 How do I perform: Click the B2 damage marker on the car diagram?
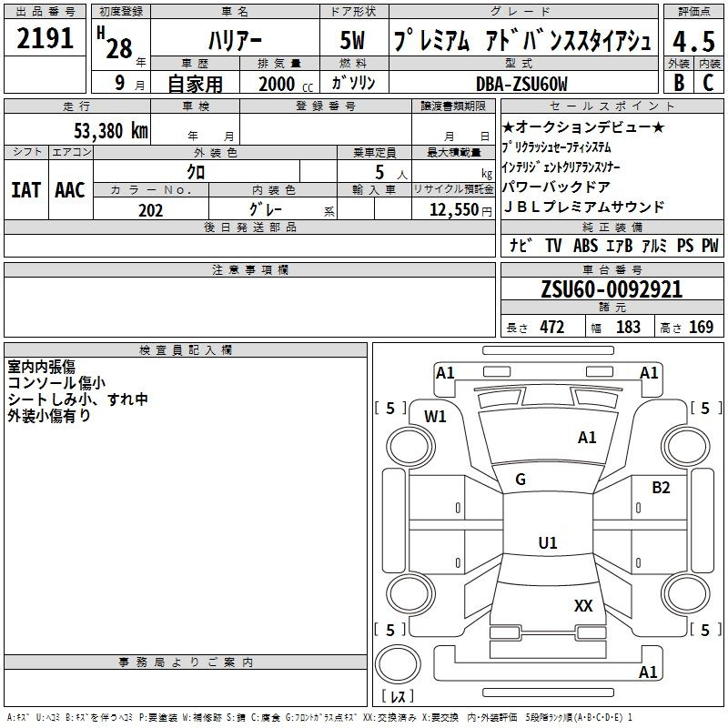coord(661,488)
